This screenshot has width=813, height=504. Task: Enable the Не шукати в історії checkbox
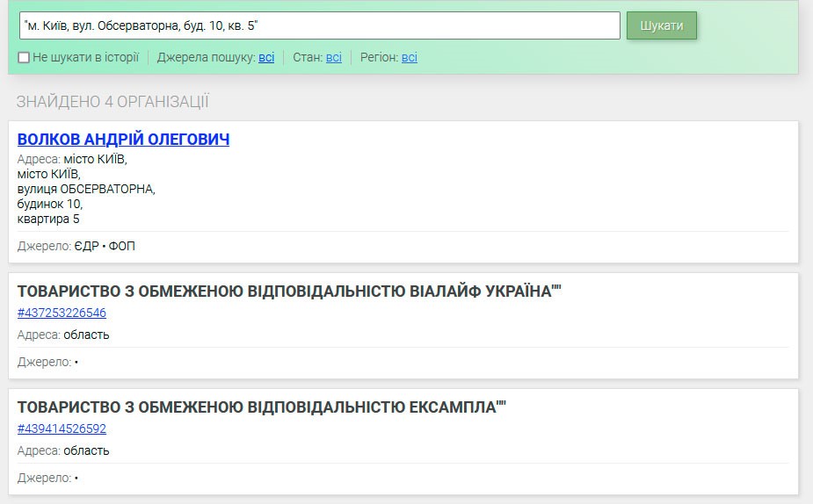point(24,58)
